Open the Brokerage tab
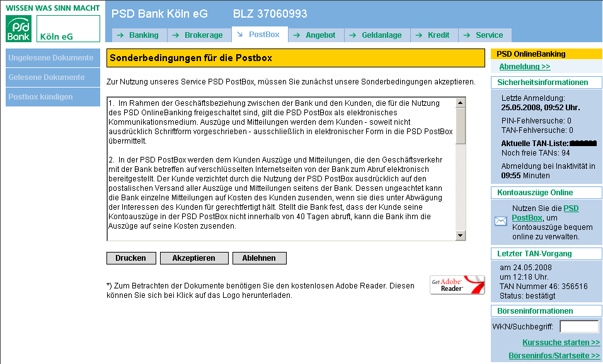 (199, 35)
